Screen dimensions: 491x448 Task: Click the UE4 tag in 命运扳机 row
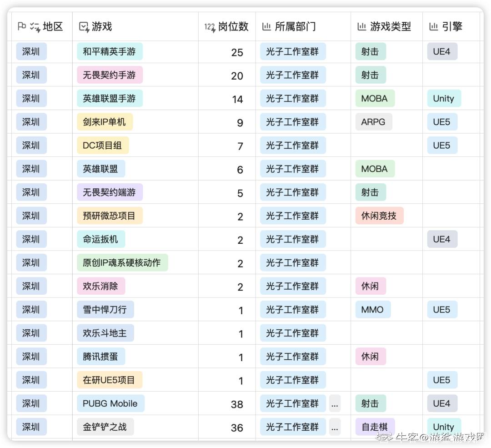442,239
